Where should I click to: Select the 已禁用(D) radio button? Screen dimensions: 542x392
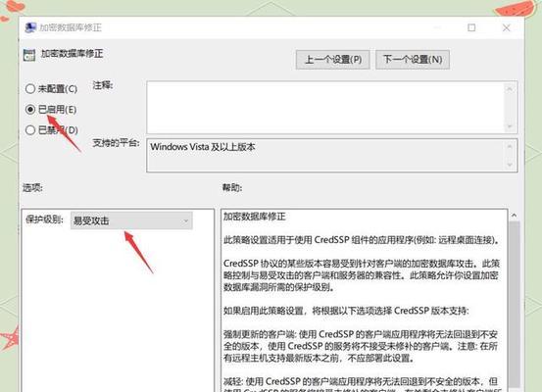tap(30, 130)
